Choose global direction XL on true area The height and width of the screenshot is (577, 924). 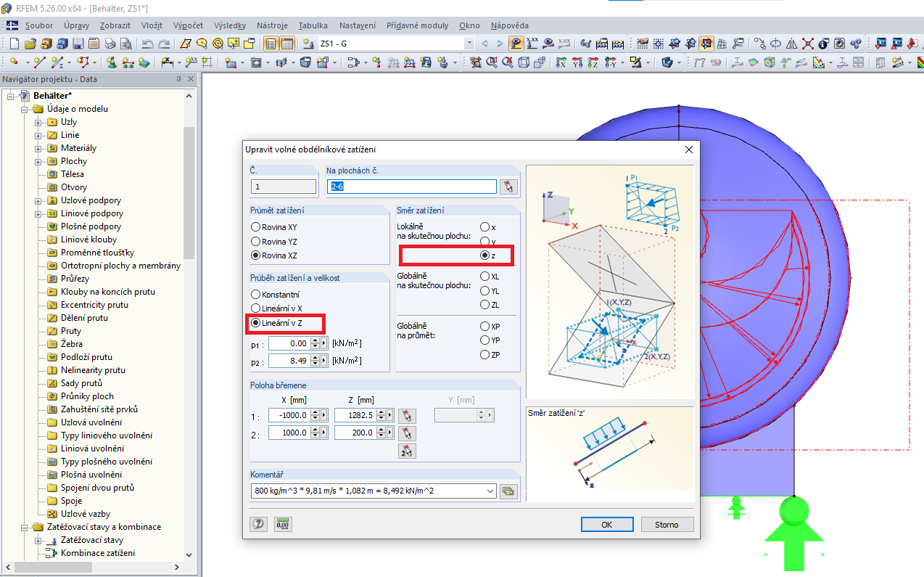[485, 277]
